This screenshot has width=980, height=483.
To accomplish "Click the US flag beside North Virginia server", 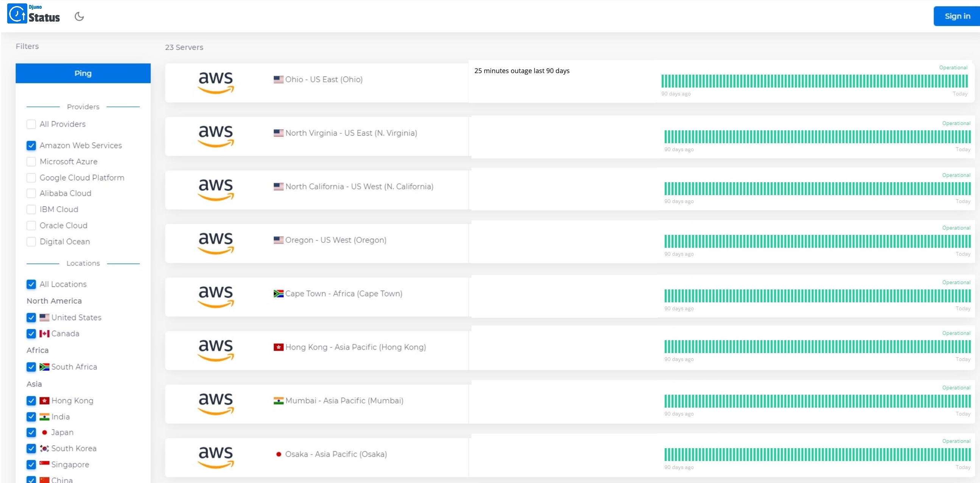I will pyautogui.click(x=279, y=133).
